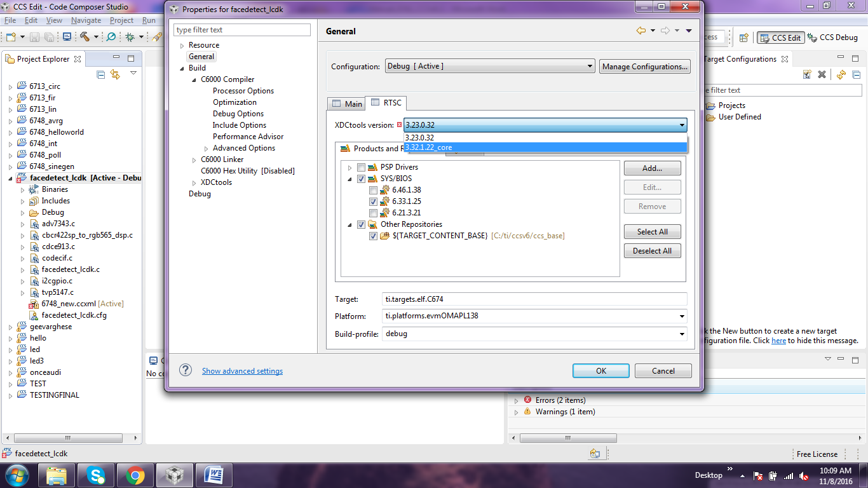Select the RTSC tab
The image size is (868, 488).
387,102
